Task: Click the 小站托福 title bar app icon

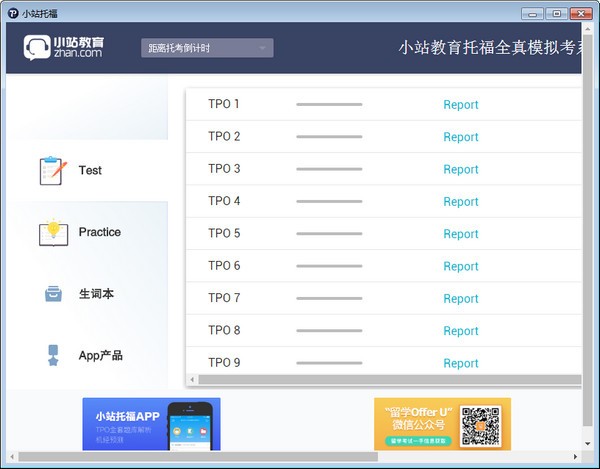Action: click(x=13, y=13)
